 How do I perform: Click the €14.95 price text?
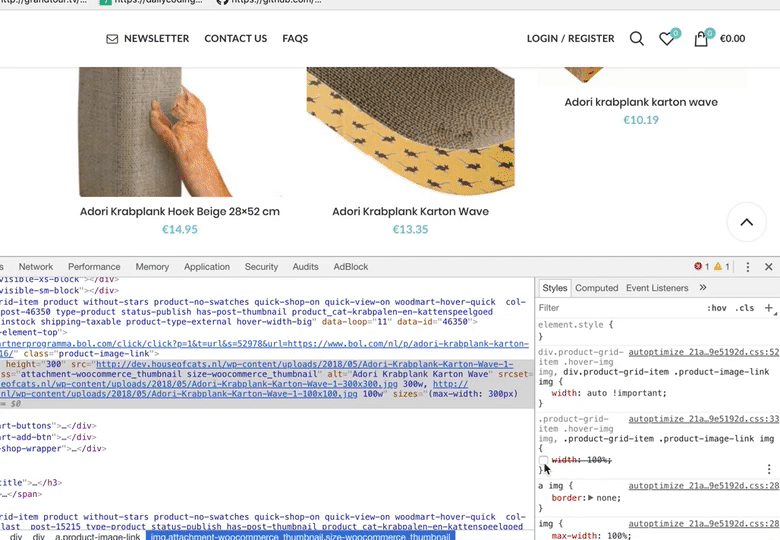click(x=180, y=230)
